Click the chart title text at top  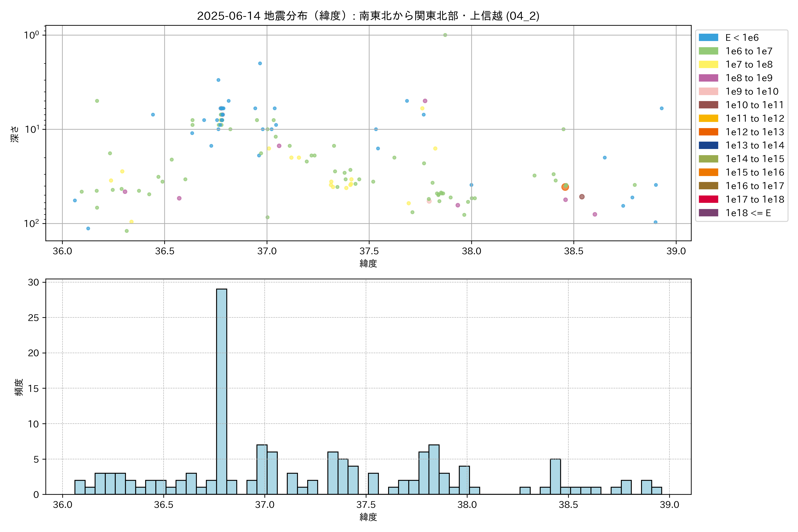(368, 16)
